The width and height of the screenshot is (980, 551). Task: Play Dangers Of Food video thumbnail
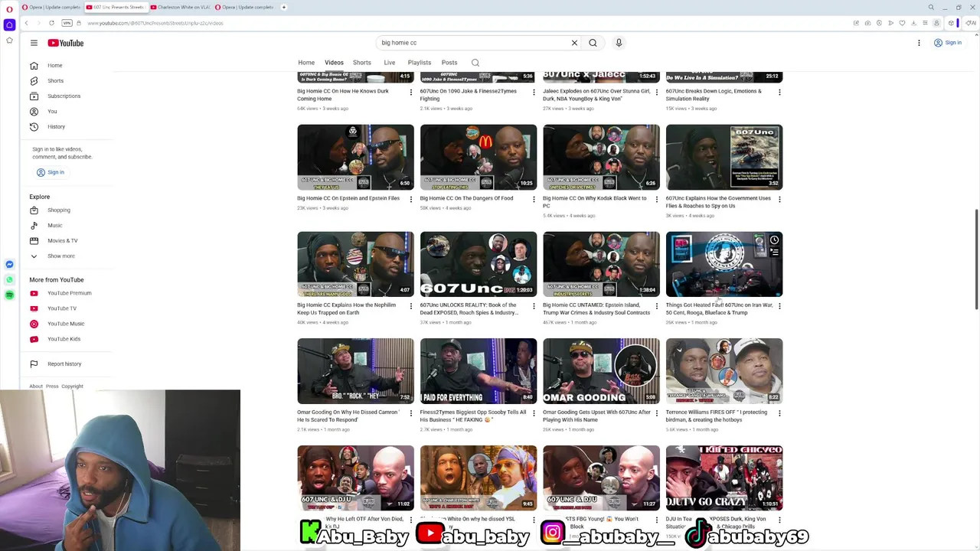(x=479, y=157)
